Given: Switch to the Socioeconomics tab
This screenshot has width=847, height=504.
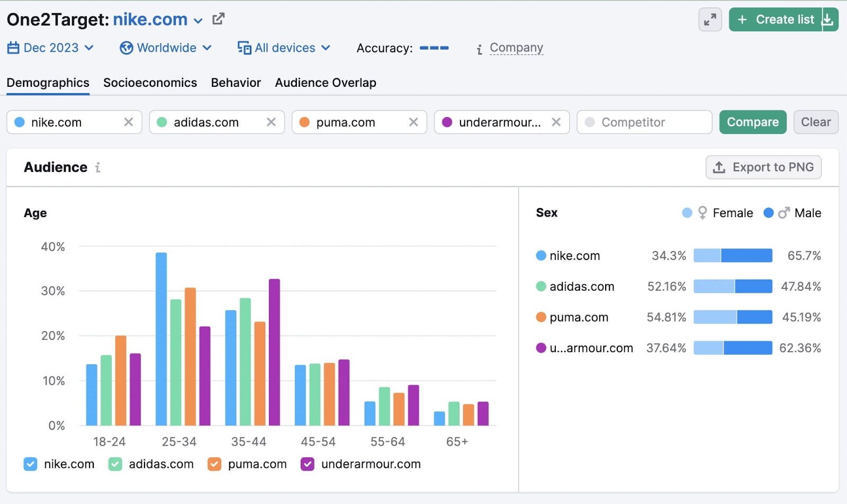Looking at the screenshot, I should click(x=150, y=83).
